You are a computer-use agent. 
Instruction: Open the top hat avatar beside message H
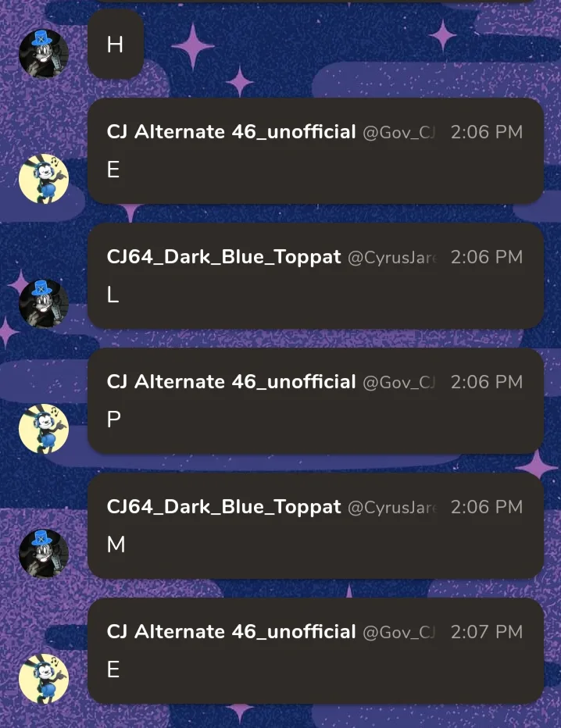click(44, 53)
